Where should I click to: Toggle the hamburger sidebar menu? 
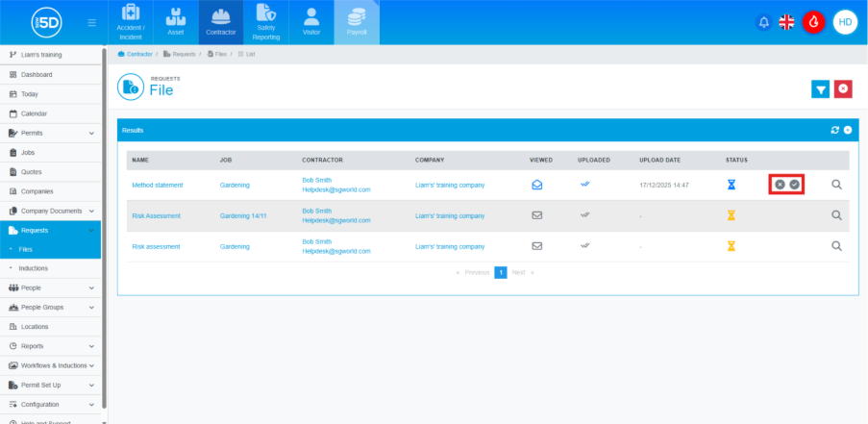[x=91, y=22]
